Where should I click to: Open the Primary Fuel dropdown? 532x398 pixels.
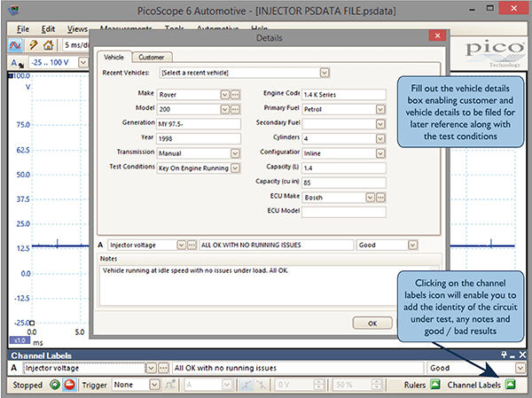click(x=380, y=109)
